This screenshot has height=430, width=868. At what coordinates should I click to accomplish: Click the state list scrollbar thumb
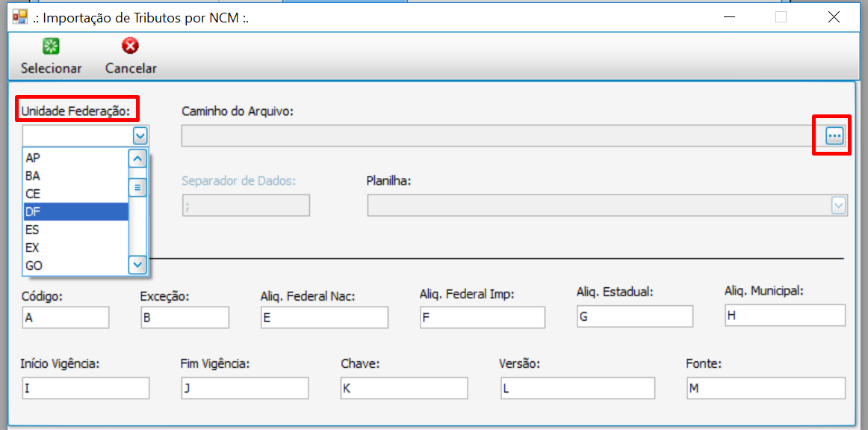137,187
